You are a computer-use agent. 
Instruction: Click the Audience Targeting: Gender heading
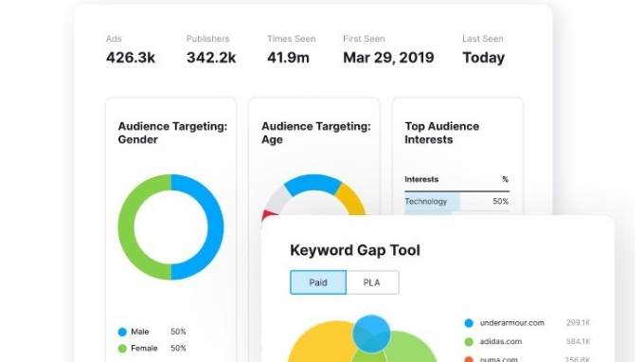172,133
